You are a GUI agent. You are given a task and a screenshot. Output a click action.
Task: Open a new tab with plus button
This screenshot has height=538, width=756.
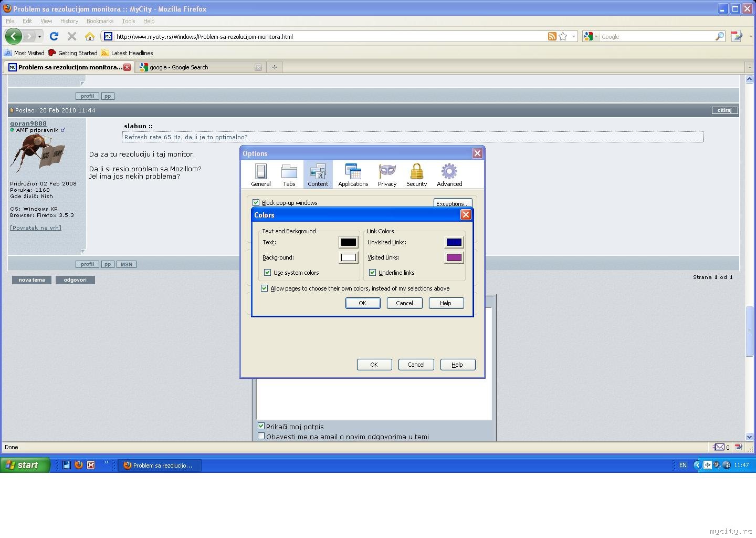pos(274,67)
